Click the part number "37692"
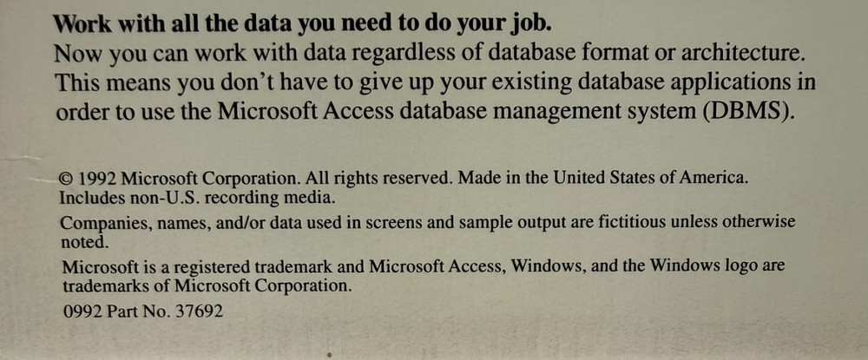 coord(200,311)
